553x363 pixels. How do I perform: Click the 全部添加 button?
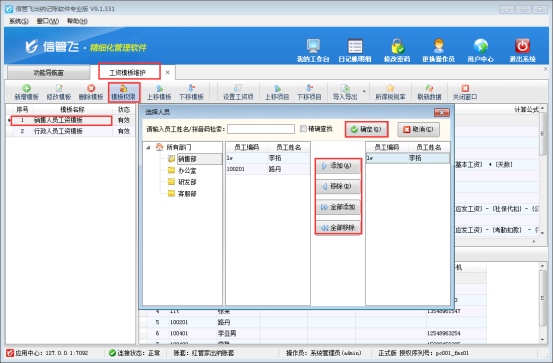point(338,207)
